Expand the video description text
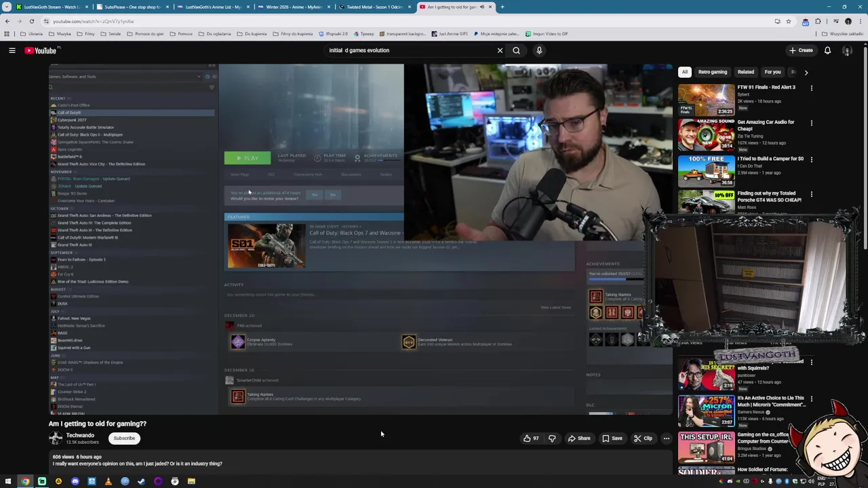The image size is (868, 488). pyautogui.click(x=138, y=464)
